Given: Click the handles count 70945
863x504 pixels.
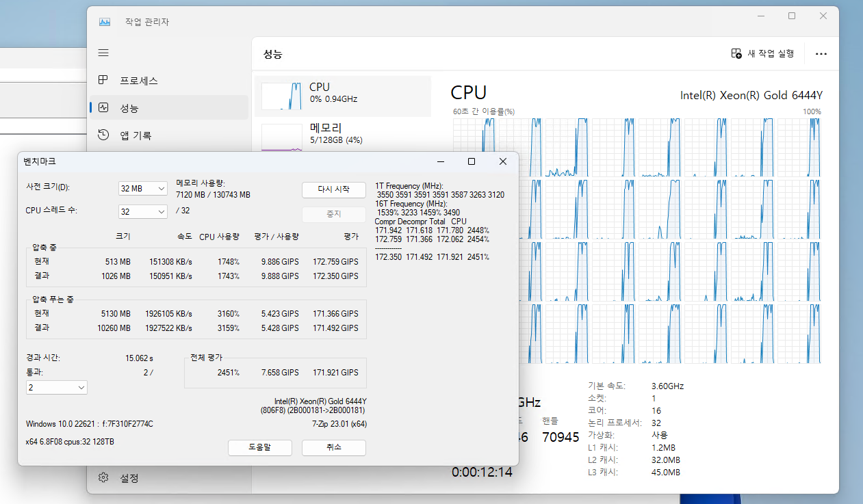Looking at the screenshot, I should 561,437.
